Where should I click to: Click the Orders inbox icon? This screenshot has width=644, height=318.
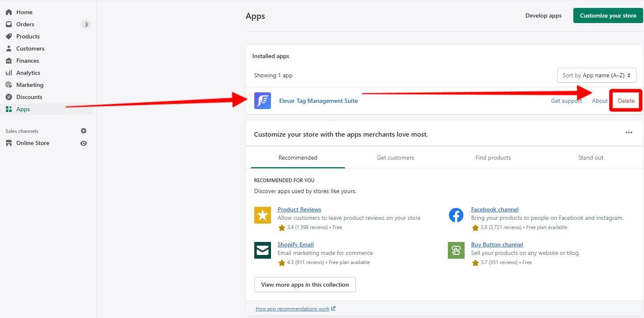[9, 24]
